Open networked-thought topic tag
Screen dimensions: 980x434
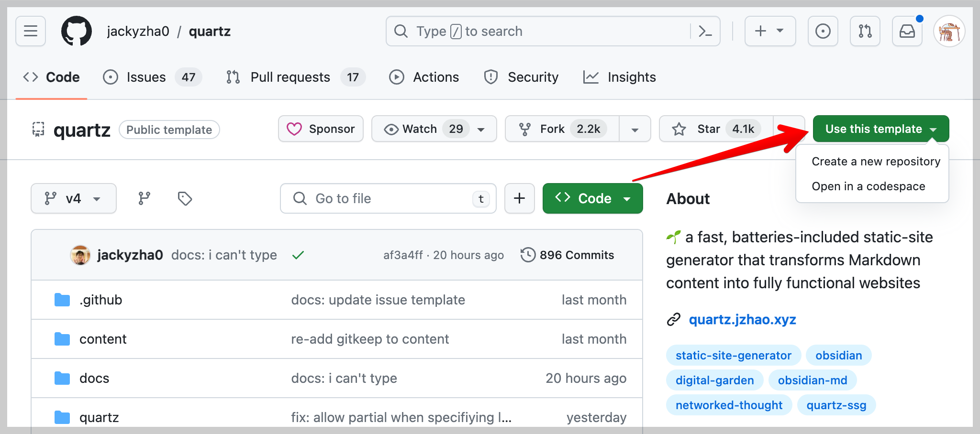(729, 405)
